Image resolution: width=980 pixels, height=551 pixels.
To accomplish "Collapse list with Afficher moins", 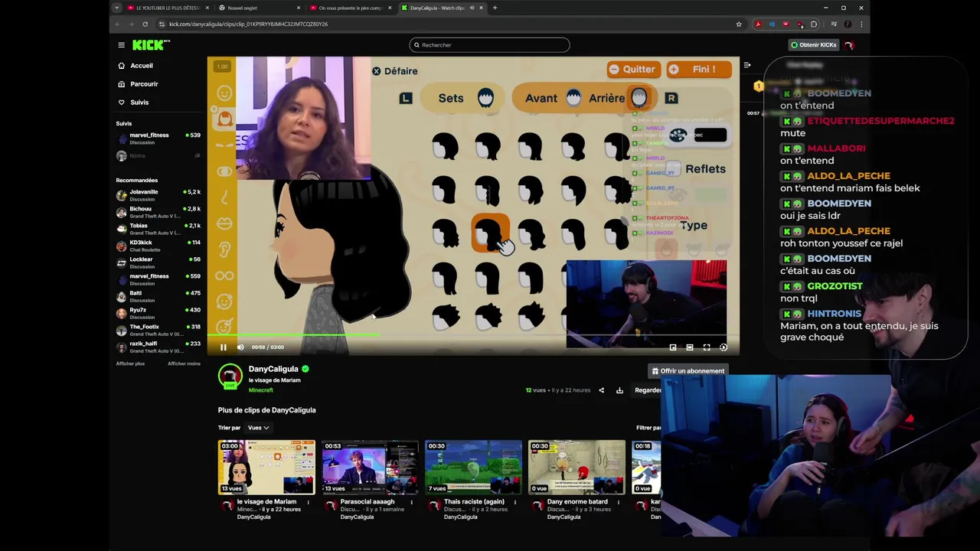I will click(x=184, y=364).
